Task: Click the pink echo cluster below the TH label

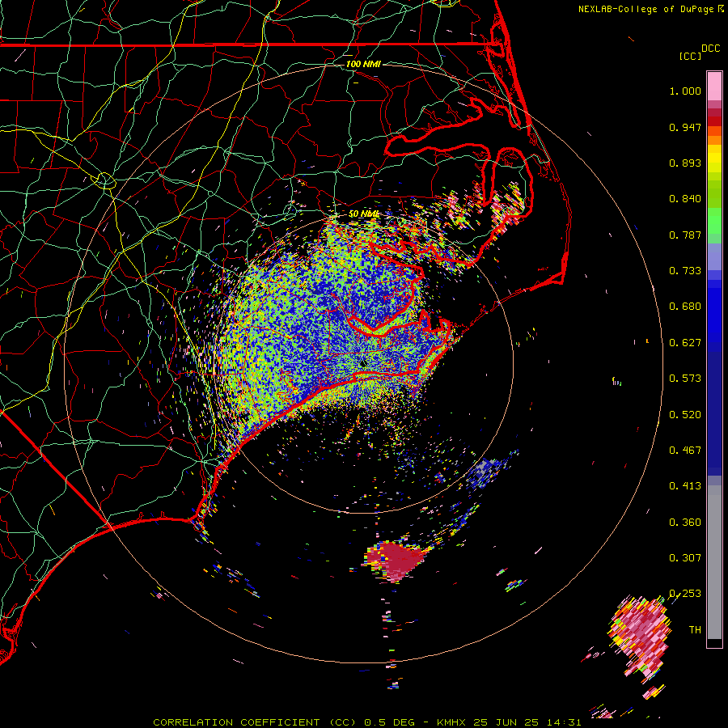Action: tap(641, 638)
